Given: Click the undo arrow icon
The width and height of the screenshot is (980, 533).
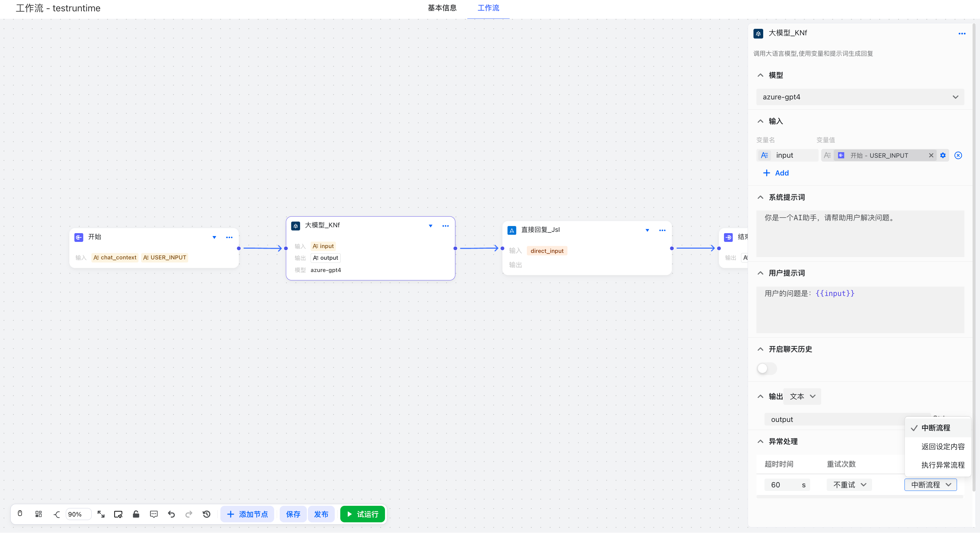Looking at the screenshot, I should point(171,514).
